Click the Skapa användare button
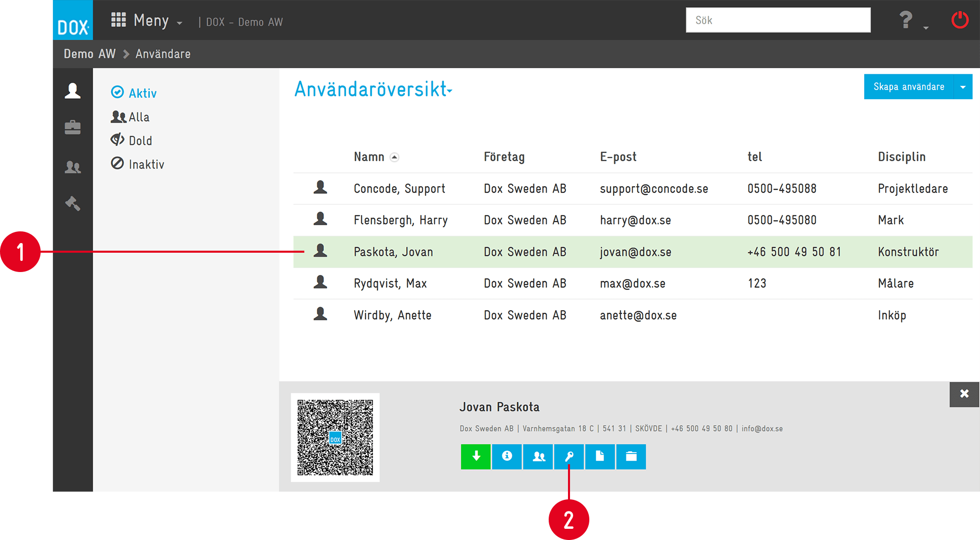 tap(908, 87)
